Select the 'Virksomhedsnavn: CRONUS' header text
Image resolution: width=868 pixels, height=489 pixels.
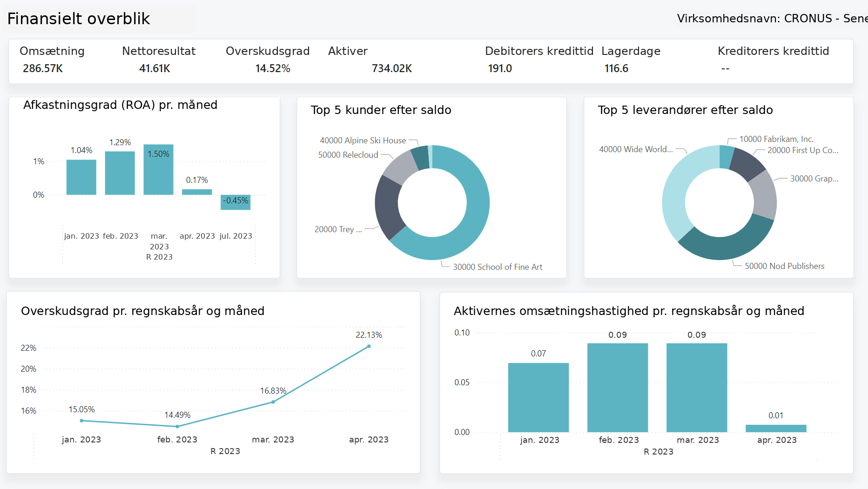coord(772,19)
